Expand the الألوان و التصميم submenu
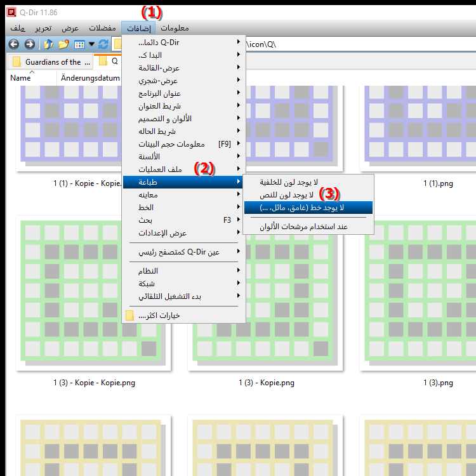The width and height of the screenshot is (476, 476). (182, 119)
